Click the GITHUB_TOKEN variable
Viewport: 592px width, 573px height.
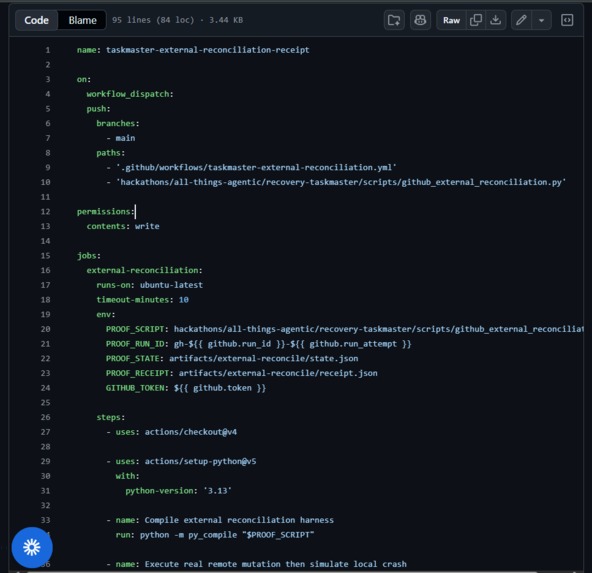click(x=135, y=388)
